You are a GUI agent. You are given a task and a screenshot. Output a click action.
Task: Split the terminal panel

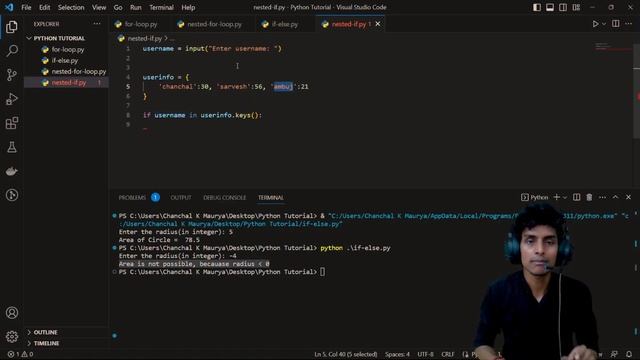(576, 198)
